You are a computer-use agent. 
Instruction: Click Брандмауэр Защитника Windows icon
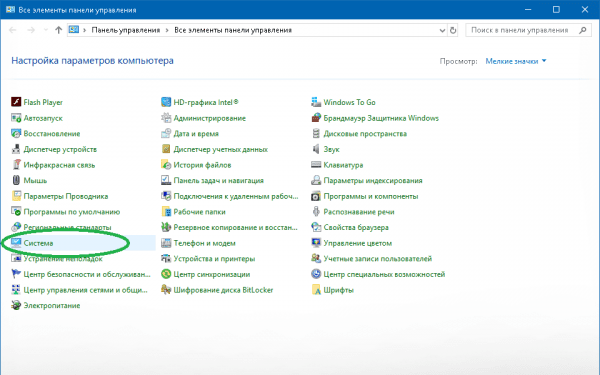[x=316, y=117]
